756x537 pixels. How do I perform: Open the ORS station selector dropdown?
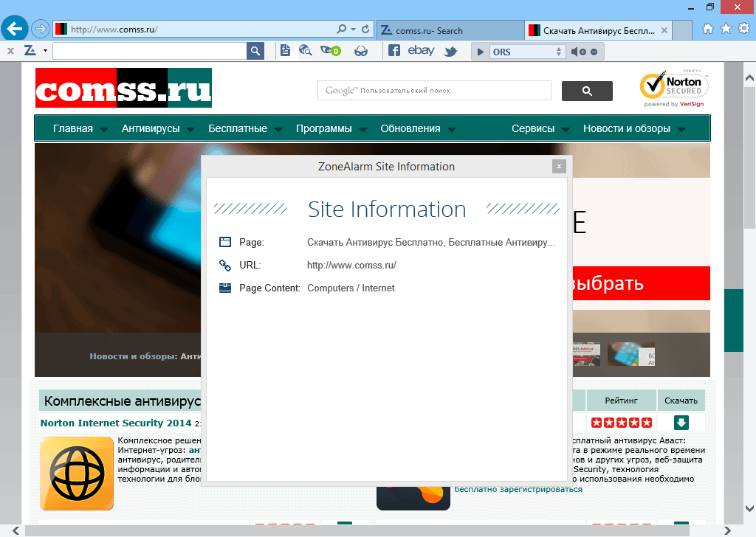click(559, 51)
